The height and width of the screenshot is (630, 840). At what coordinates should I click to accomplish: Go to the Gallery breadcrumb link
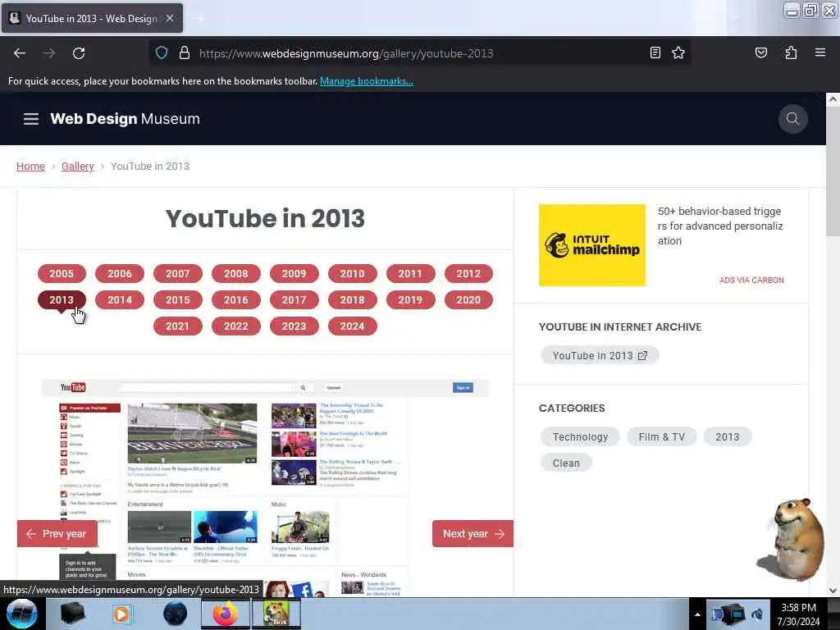point(78,166)
